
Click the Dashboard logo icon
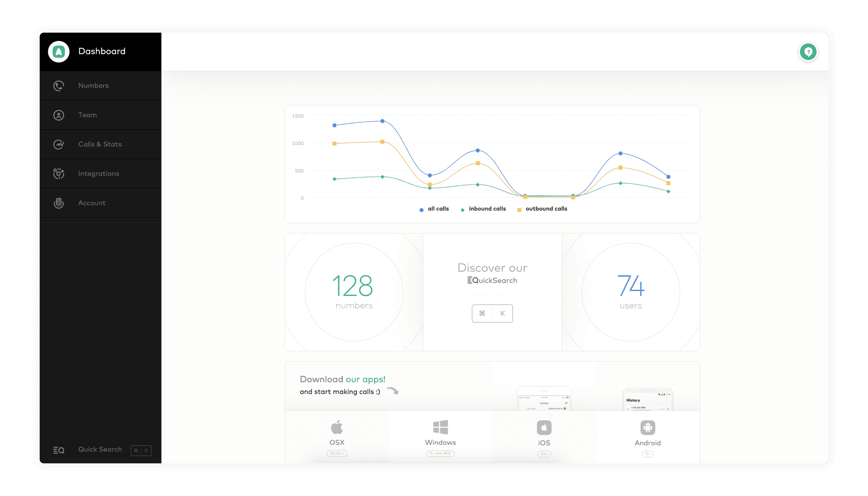59,51
